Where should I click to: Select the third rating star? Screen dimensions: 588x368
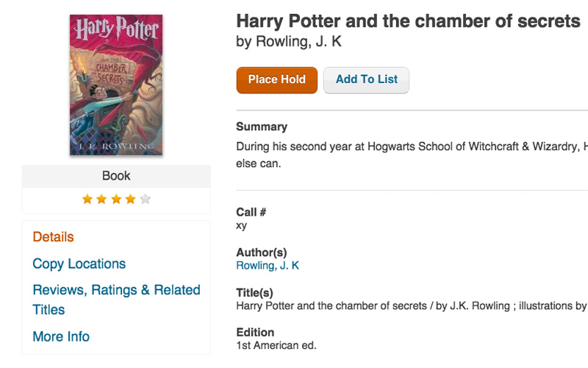click(116, 199)
